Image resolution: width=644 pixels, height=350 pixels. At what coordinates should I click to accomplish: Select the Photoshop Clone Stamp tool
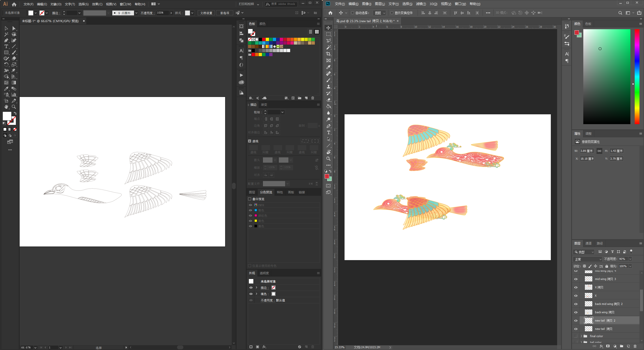click(x=328, y=87)
